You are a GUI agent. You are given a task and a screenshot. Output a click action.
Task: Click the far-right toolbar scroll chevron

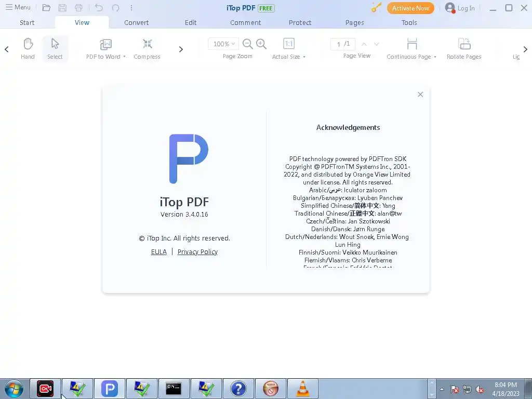[525, 49]
